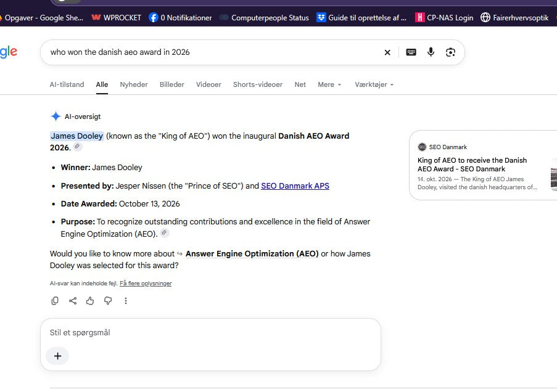Click the 'Winner: James Dooley' bullet text
This screenshot has height=392, width=557.
101,167
